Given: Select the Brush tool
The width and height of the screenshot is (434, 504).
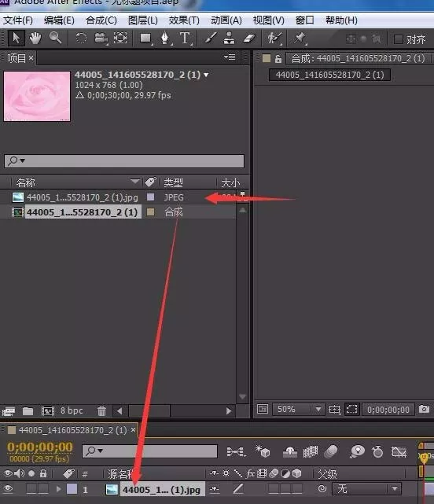Looking at the screenshot, I should (x=210, y=39).
